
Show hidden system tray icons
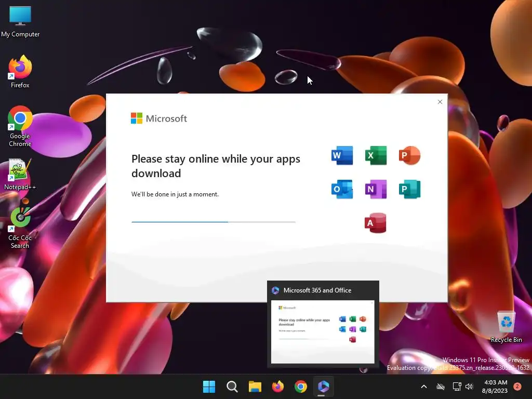point(424,387)
